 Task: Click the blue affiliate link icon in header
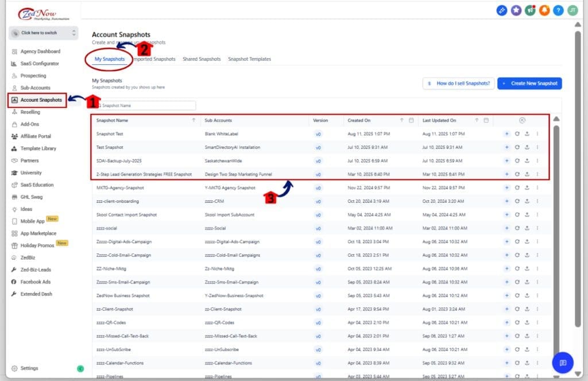point(502,10)
